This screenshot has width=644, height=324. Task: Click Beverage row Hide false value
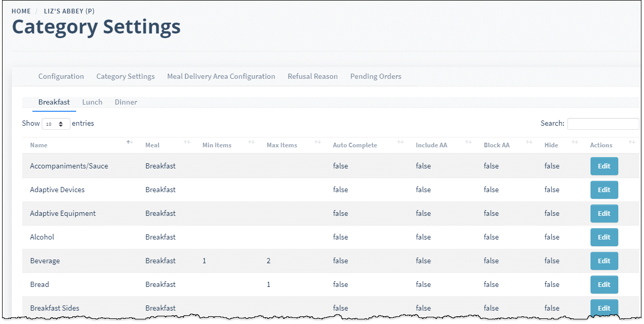pyautogui.click(x=552, y=261)
